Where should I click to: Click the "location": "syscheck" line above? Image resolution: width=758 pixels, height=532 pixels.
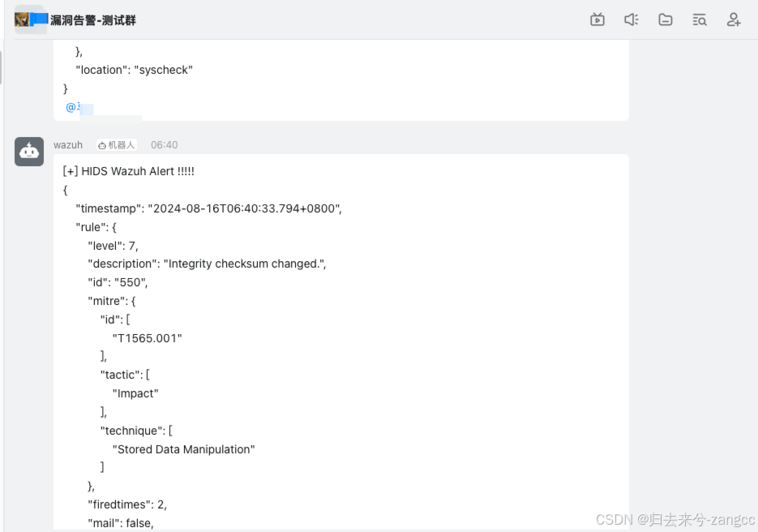click(134, 70)
